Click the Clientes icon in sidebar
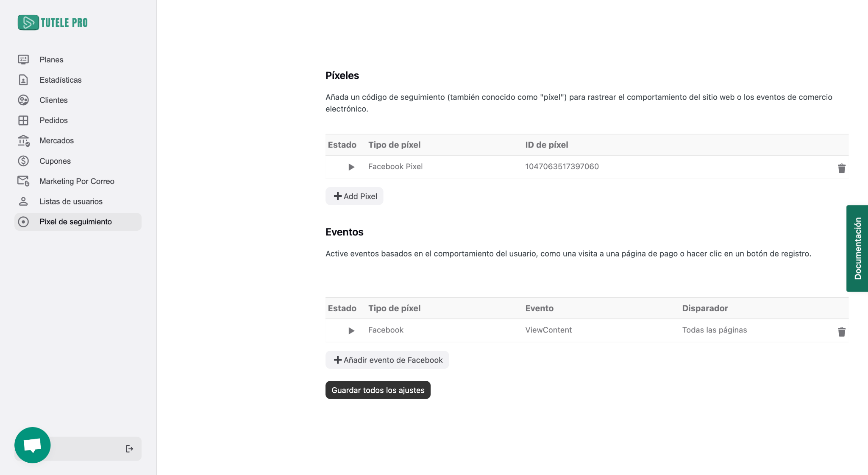 23,100
